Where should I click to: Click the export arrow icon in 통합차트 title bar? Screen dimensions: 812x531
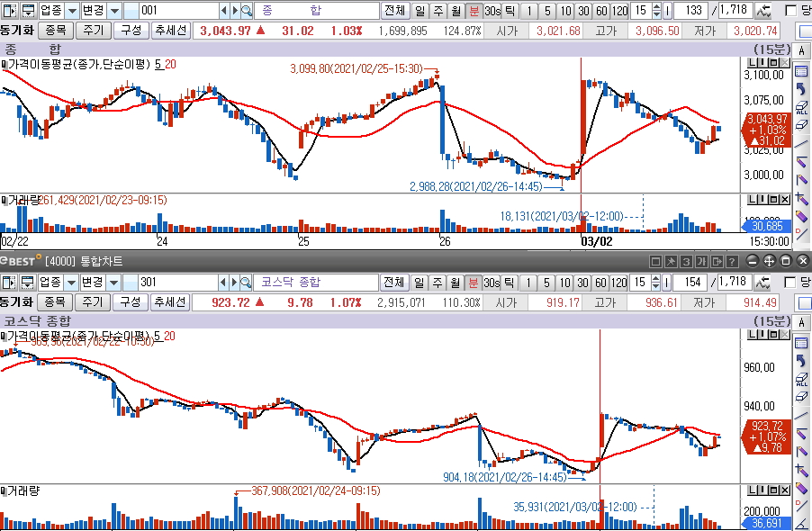pyautogui.click(x=717, y=261)
